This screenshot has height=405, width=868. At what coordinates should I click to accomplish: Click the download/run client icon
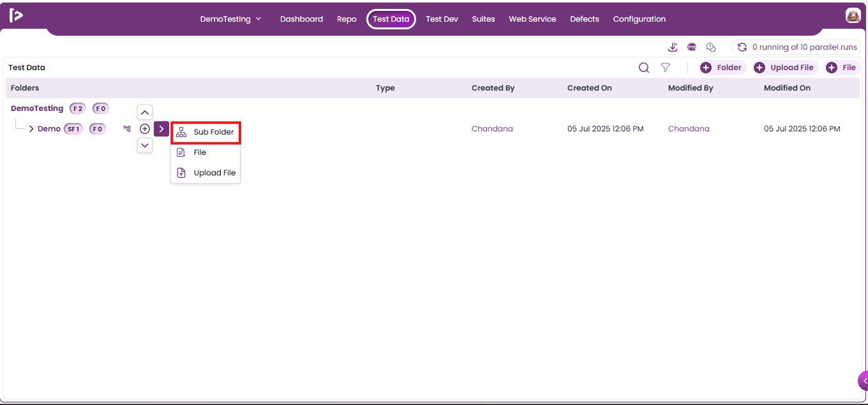673,47
